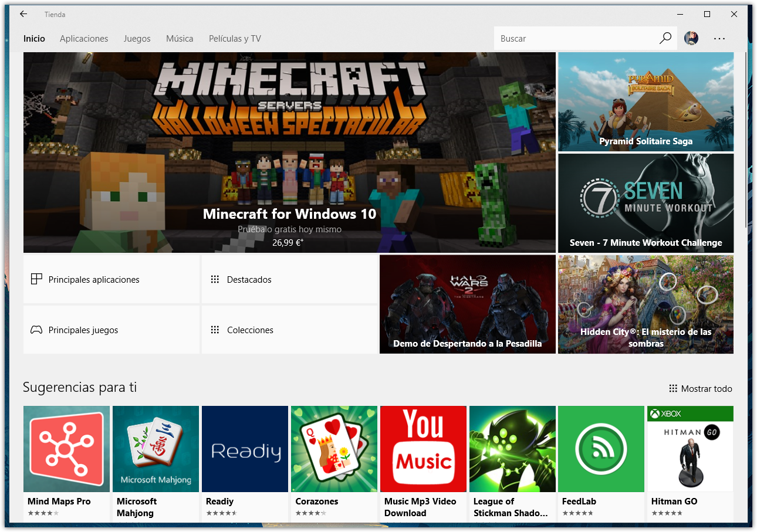Screen dimensions: 757x532
Task: Open the FeedLab app icon
Action: pos(601,449)
